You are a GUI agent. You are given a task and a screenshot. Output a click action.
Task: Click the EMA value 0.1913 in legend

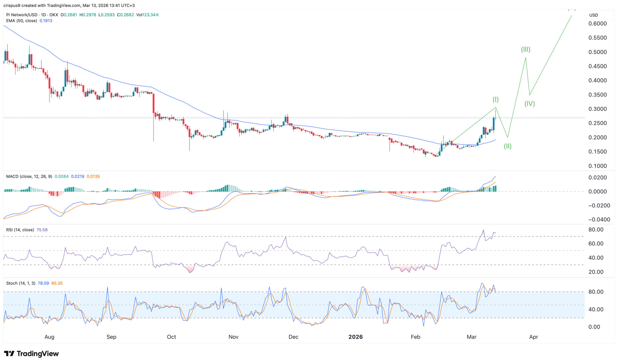click(46, 21)
